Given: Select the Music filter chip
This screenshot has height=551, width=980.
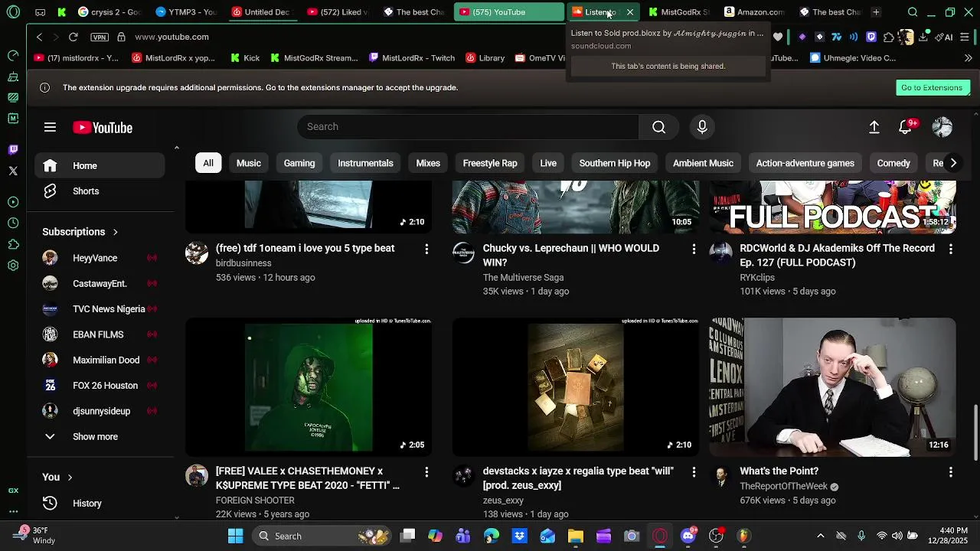Looking at the screenshot, I should [x=249, y=163].
